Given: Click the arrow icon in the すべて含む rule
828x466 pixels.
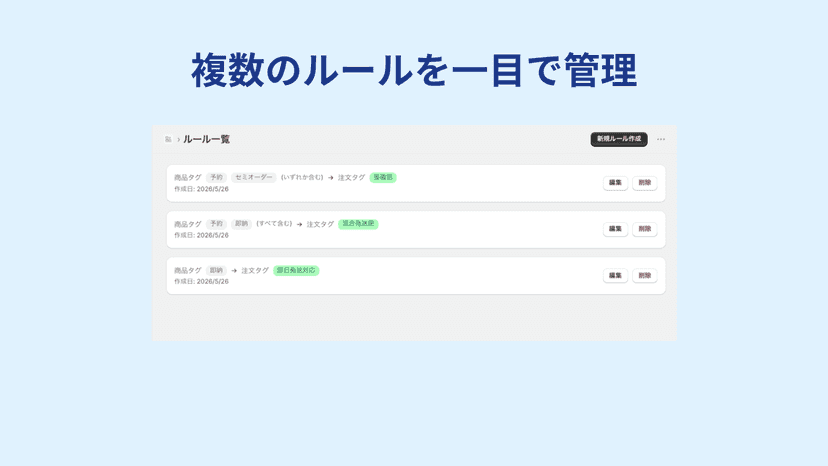Looking at the screenshot, I should point(299,225).
